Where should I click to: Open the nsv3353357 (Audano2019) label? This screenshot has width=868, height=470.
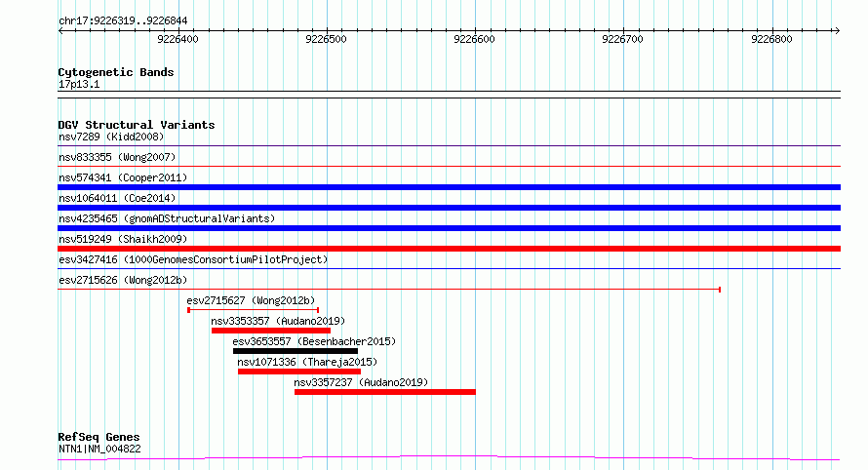(x=278, y=321)
